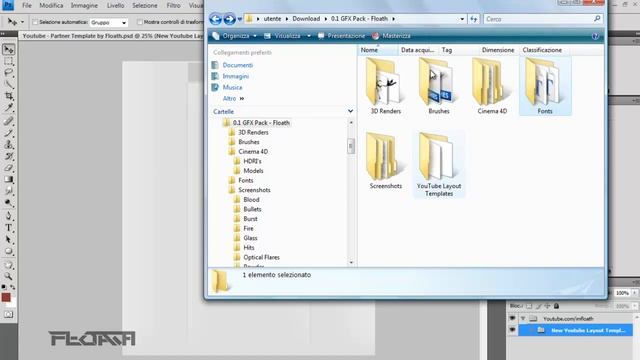This screenshot has width=640, height=360.
Task: Select the Clone Stamp tool
Action: (9, 144)
